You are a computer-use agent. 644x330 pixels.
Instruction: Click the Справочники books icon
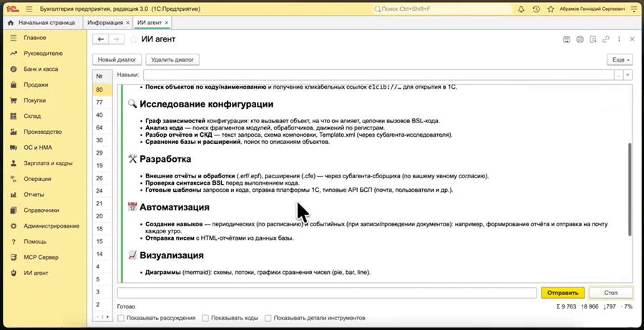pyautogui.click(x=14, y=210)
